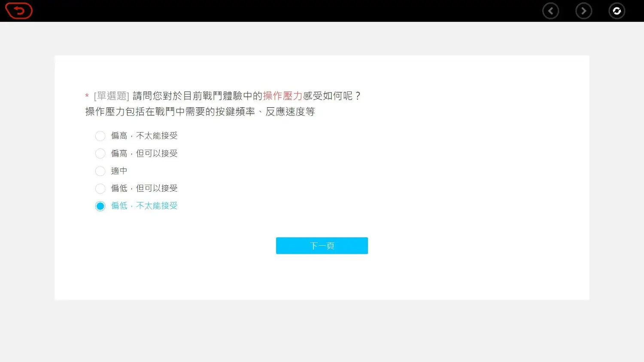Click the red return icon at top-left

[19, 11]
